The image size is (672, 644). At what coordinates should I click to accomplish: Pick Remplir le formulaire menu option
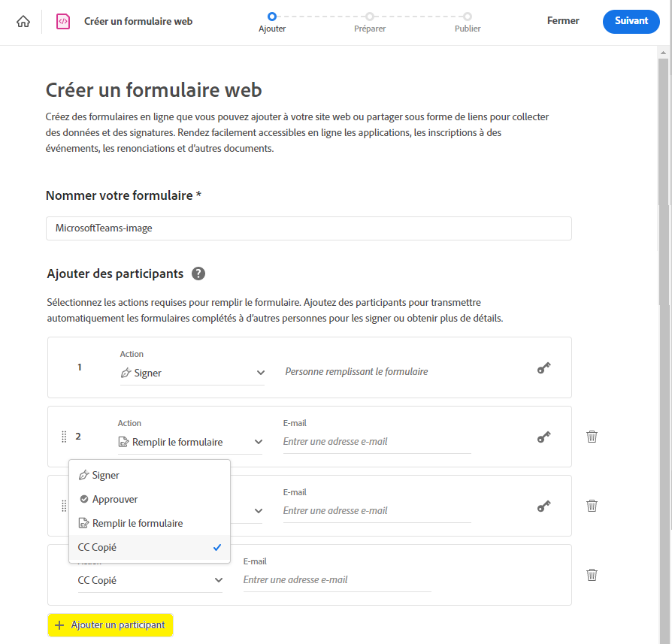click(x=138, y=523)
